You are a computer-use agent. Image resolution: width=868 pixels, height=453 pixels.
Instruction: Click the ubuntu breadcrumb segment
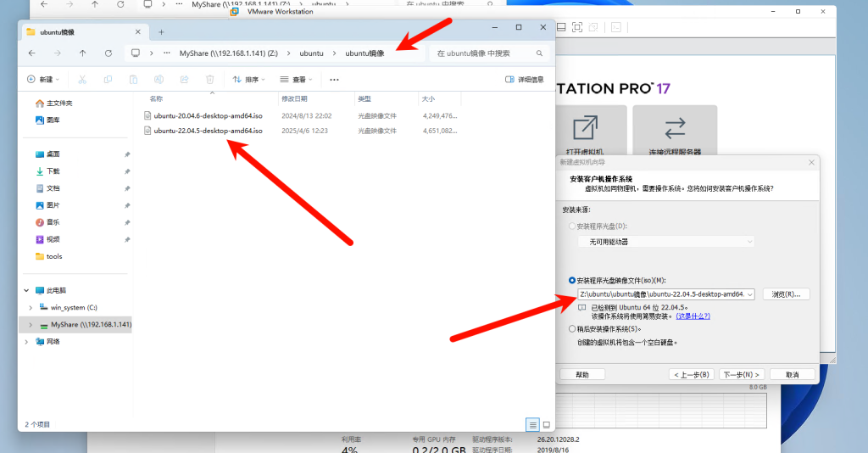[x=311, y=53]
